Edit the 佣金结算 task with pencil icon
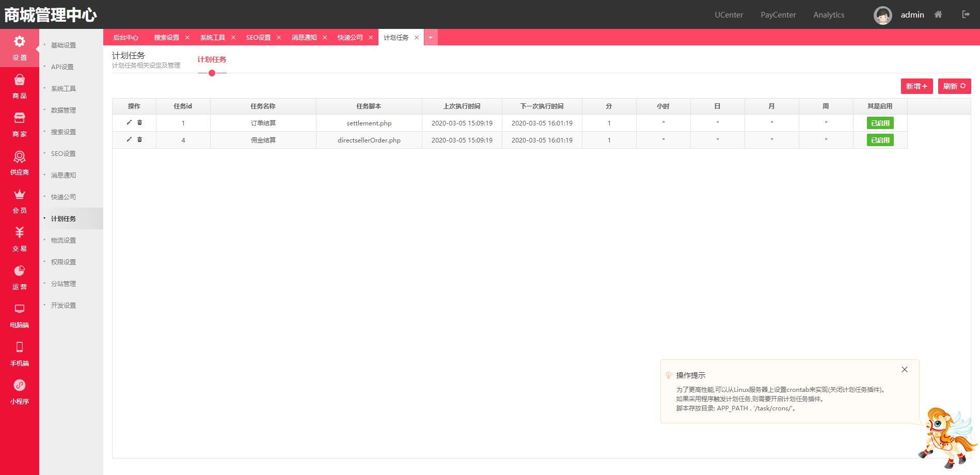This screenshot has width=980, height=475. tap(129, 139)
